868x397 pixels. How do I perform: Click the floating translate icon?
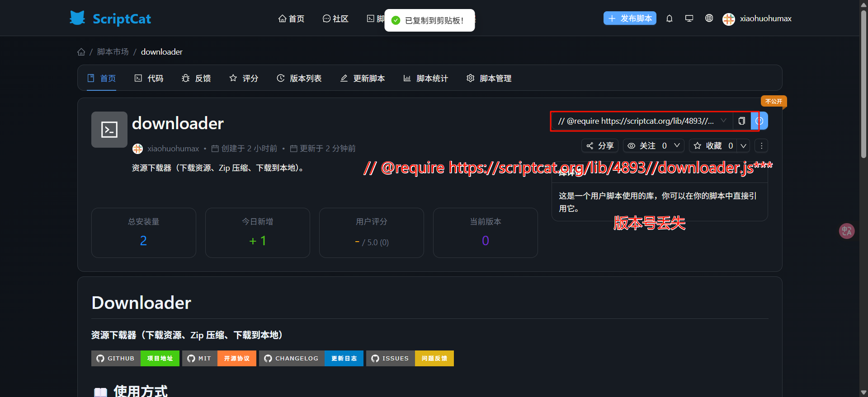tap(846, 231)
